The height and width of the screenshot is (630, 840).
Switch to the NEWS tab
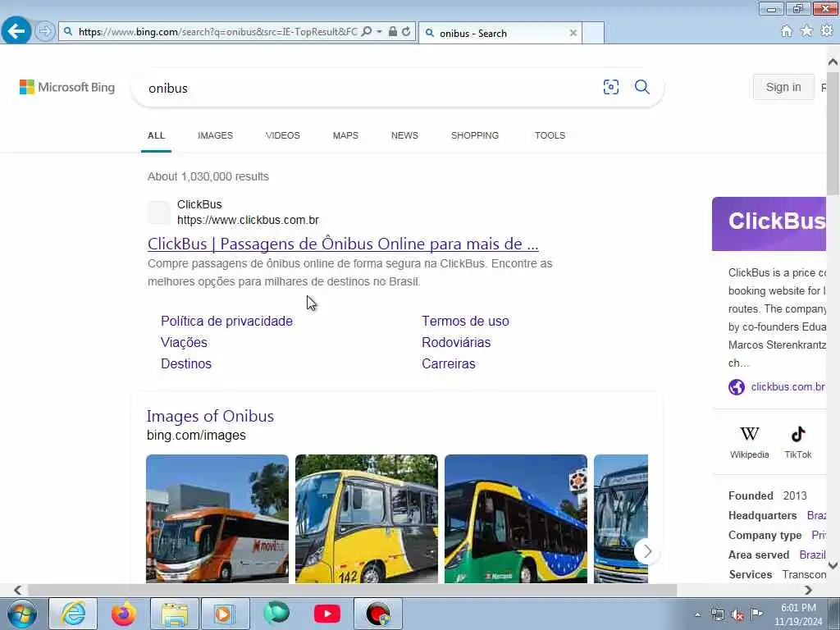404,135
